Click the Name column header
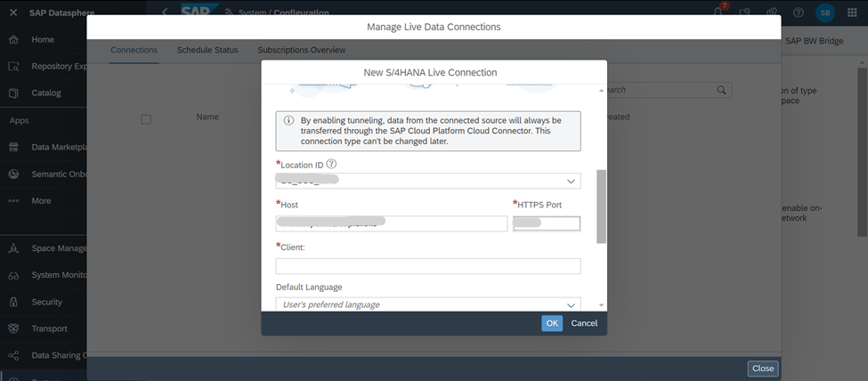Image resolution: width=868 pixels, height=381 pixels. [x=207, y=117]
